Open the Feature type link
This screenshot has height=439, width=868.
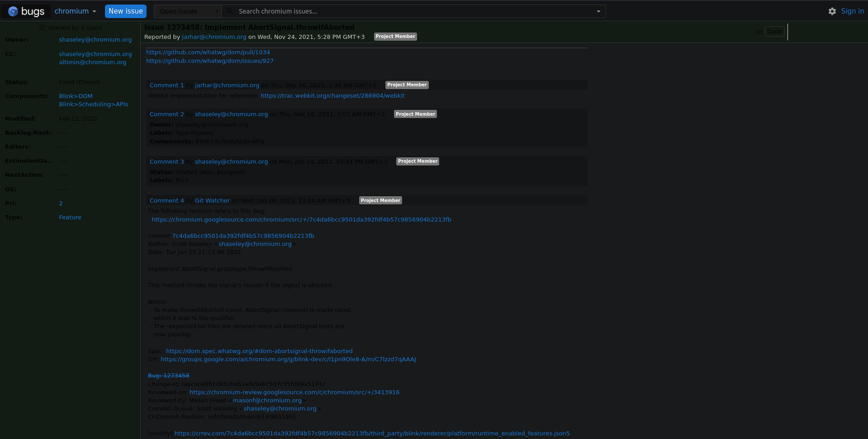70,217
